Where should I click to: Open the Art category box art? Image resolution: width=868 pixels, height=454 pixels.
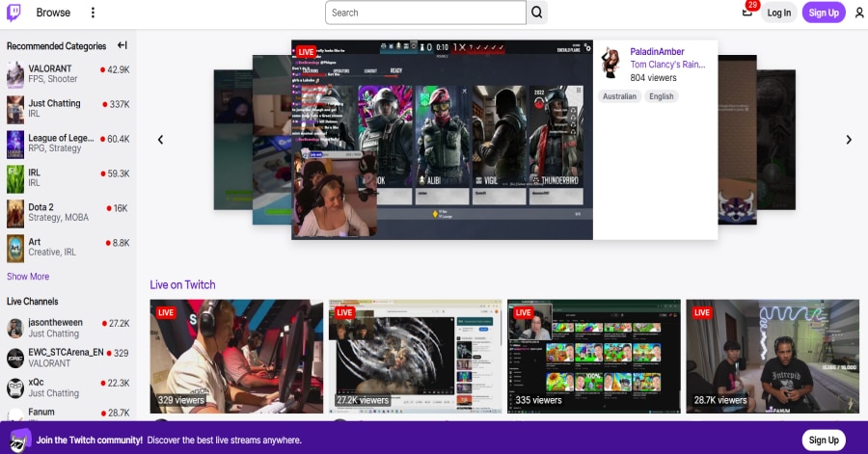pyautogui.click(x=14, y=248)
